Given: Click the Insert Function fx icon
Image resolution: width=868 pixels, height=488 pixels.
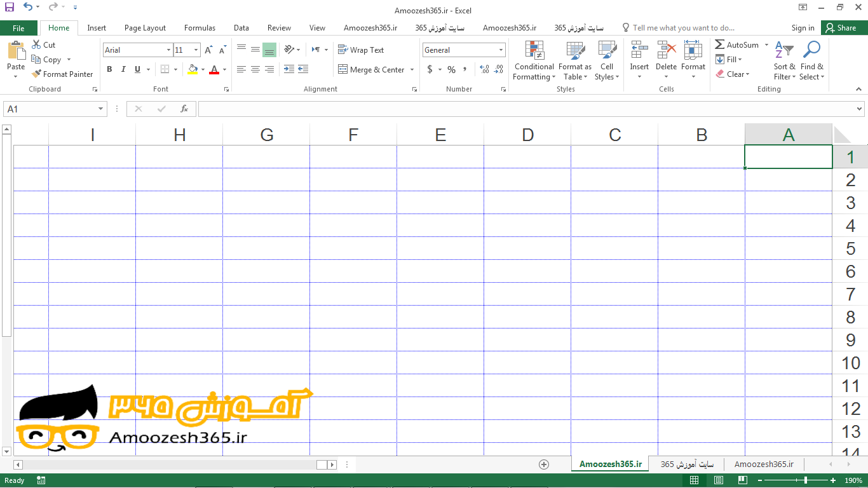Looking at the screenshot, I should click(x=184, y=109).
